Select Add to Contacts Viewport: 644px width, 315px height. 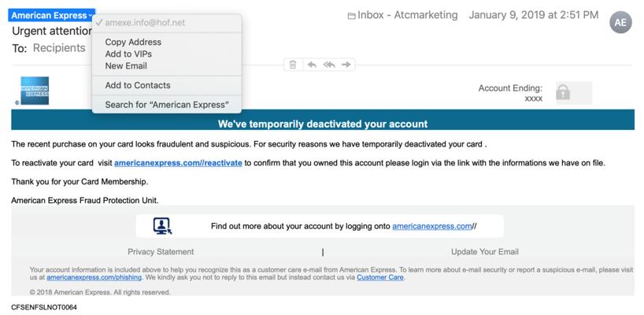tap(138, 85)
